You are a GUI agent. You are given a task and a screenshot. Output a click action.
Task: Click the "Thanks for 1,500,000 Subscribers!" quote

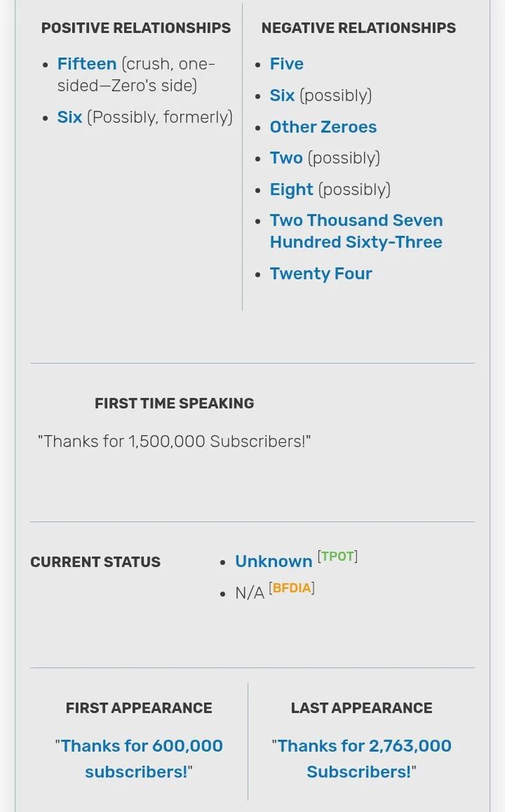(174, 441)
